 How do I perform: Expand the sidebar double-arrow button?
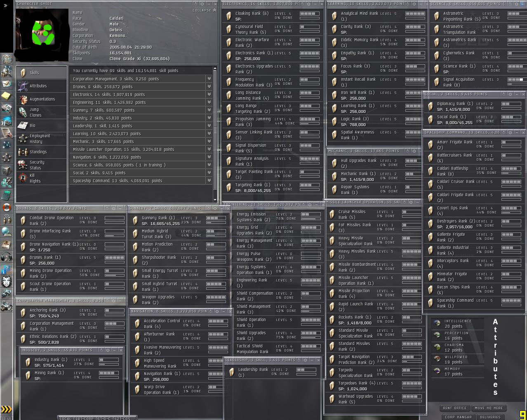5,5
